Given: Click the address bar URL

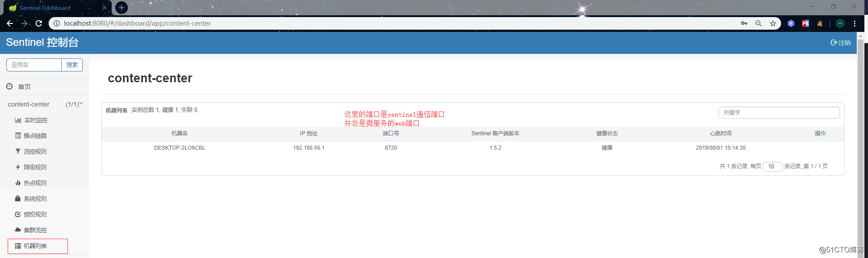Looking at the screenshot, I should click(137, 23).
